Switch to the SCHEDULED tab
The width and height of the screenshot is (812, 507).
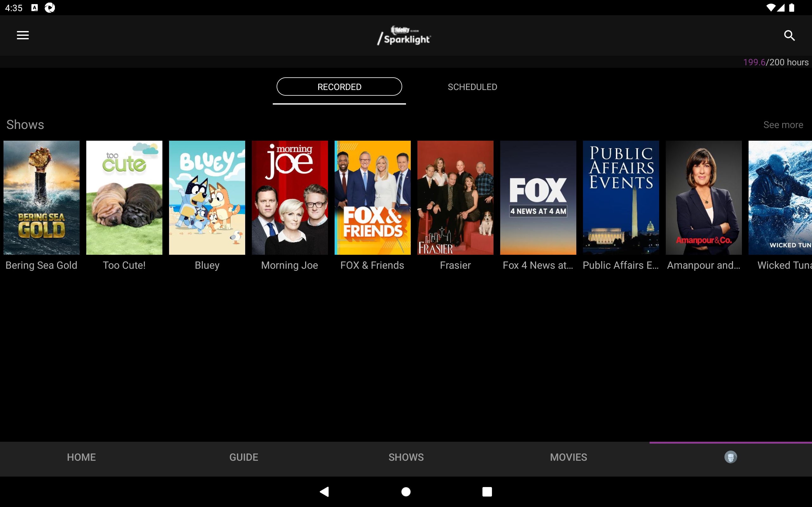(472, 87)
